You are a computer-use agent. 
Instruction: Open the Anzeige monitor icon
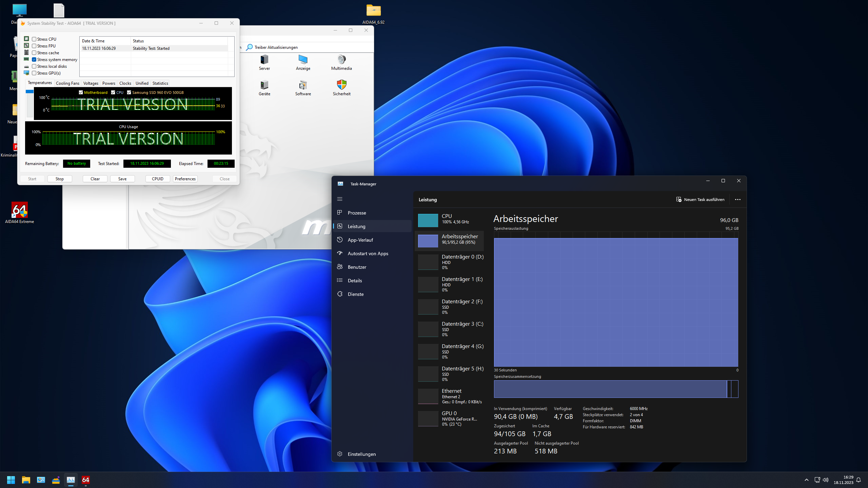tap(303, 63)
